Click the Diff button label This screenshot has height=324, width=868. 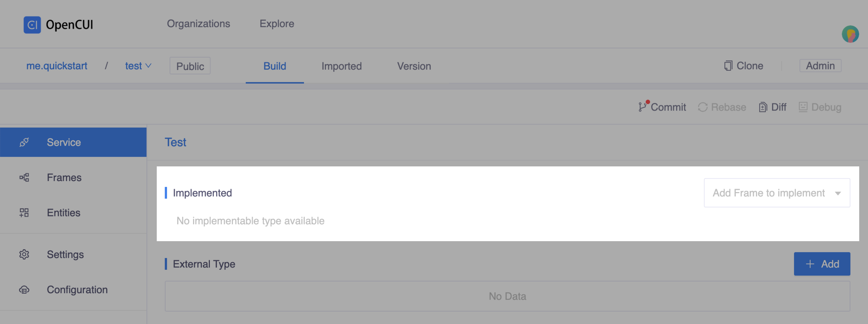[779, 107]
